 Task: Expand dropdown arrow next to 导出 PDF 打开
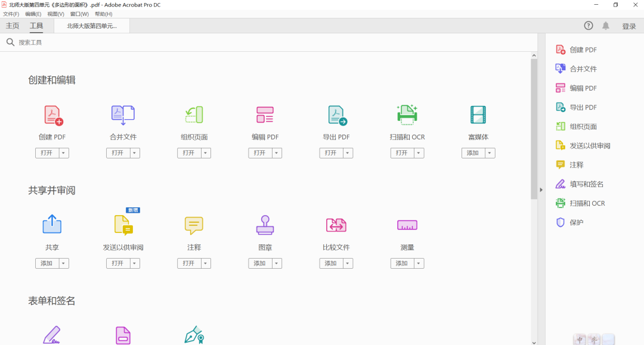pyautogui.click(x=348, y=153)
